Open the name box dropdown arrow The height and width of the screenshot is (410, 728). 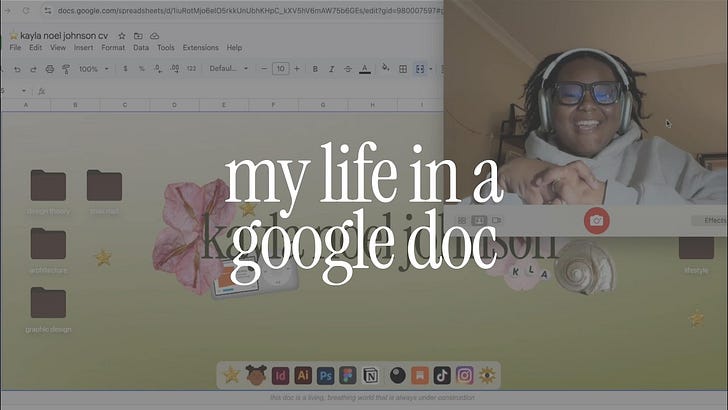(x=24, y=91)
